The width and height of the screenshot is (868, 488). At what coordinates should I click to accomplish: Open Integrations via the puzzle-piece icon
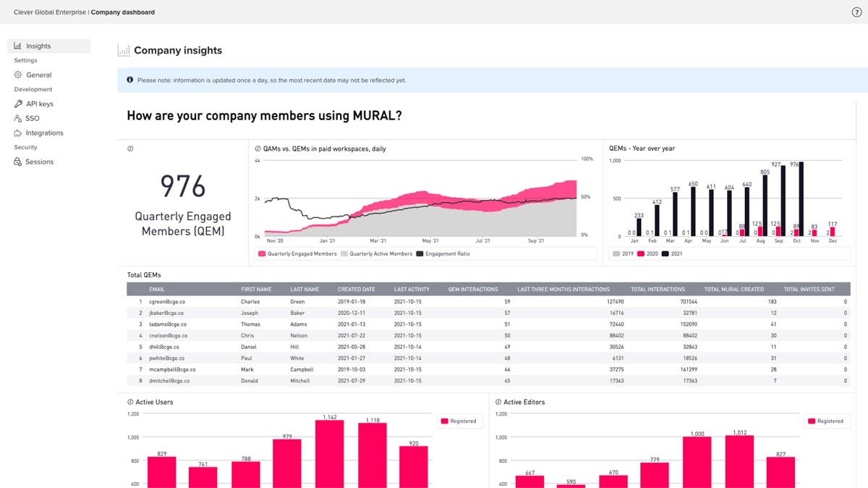[x=17, y=132]
